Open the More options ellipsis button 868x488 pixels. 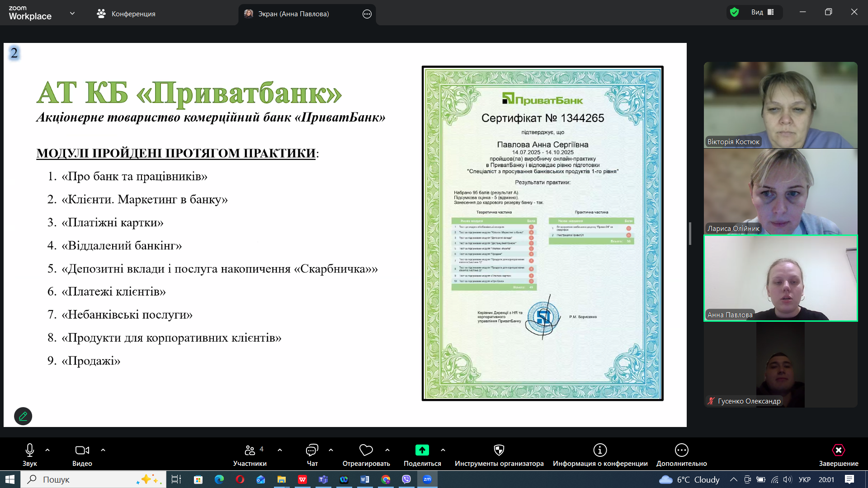coord(681,450)
